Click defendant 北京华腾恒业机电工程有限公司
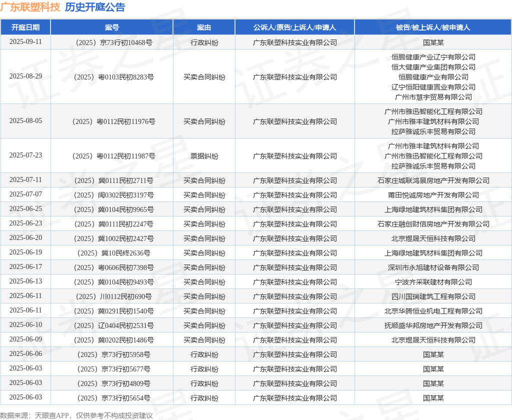The image size is (512, 420). (x=433, y=311)
